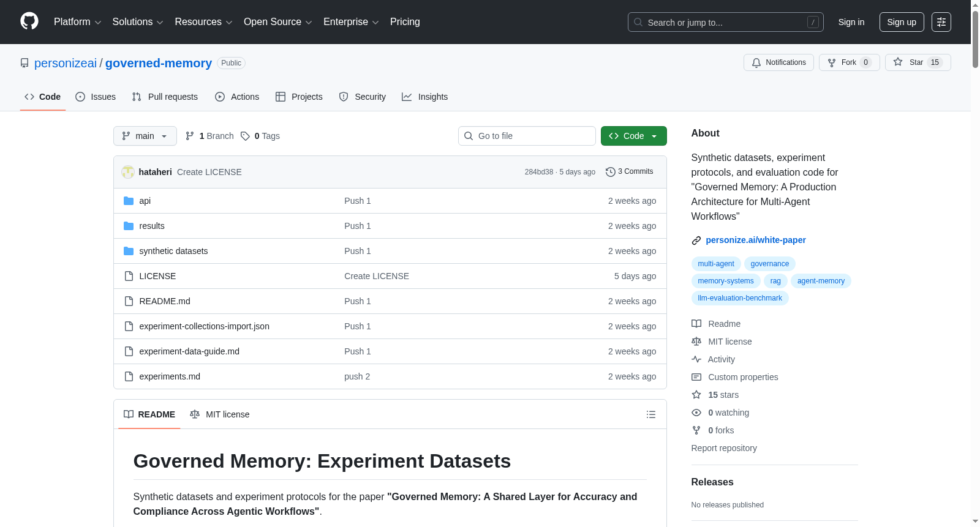Viewport: 980px width, 527px height.
Task: Click the scale icon beside MIT license in About
Action: pos(696,342)
